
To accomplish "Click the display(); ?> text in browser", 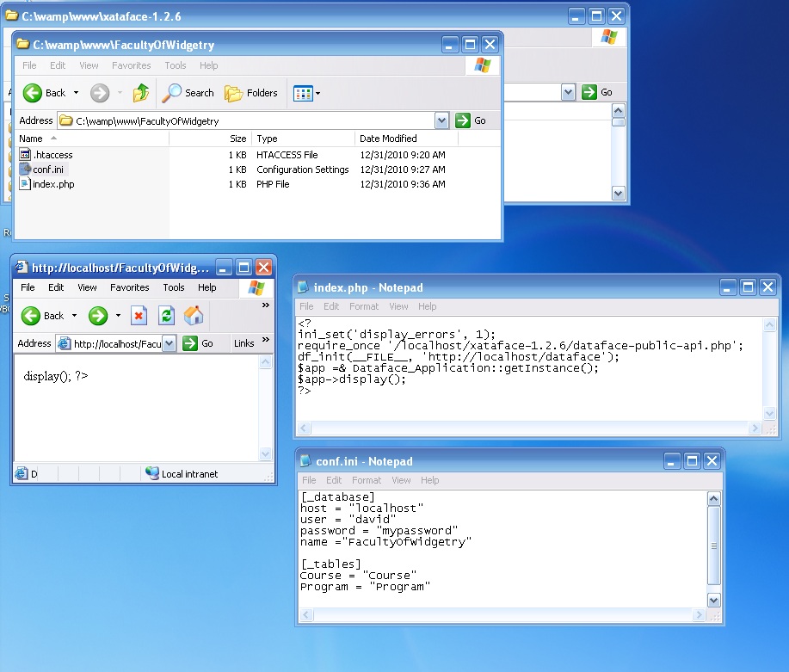I will [56, 376].
